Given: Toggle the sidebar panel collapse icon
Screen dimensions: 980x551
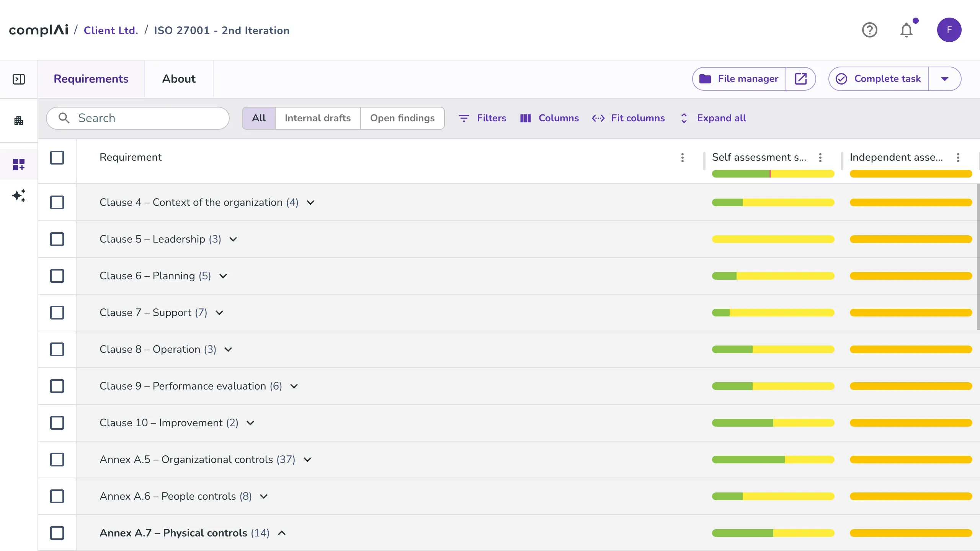Looking at the screenshot, I should coord(19,79).
